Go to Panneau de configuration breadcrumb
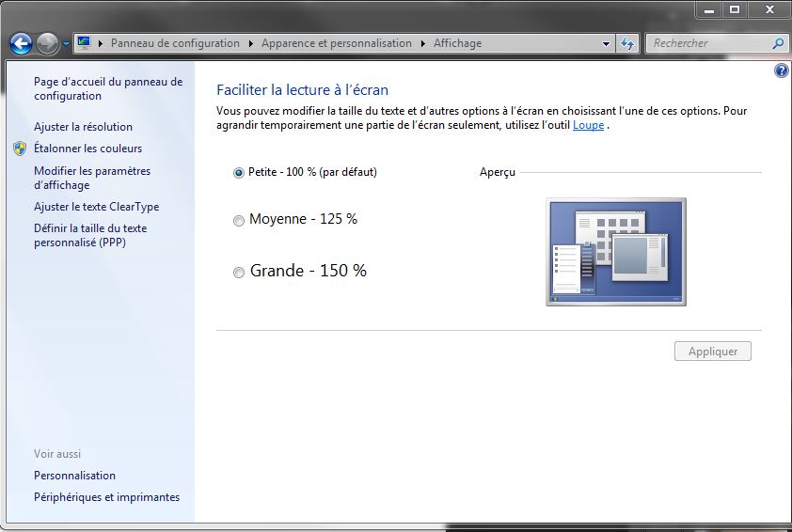 tap(175, 43)
